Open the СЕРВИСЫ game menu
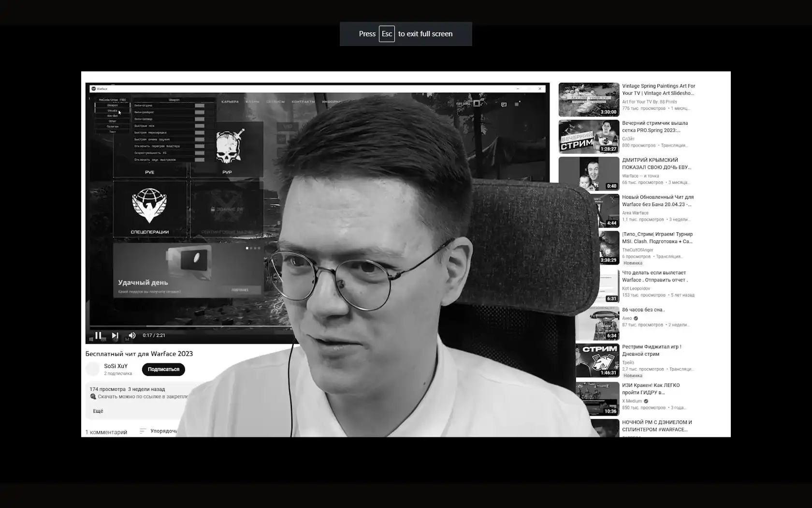The width and height of the screenshot is (812, 508). click(x=275, y=102)
